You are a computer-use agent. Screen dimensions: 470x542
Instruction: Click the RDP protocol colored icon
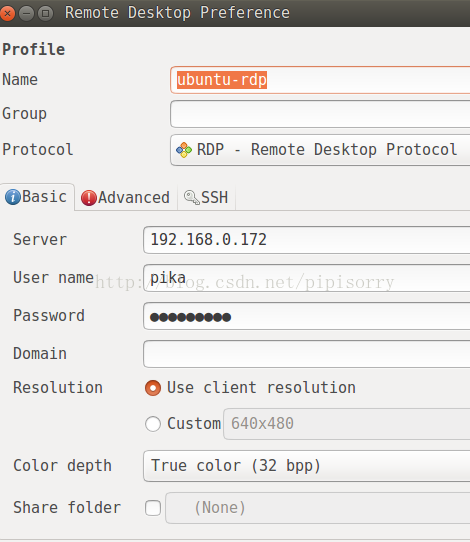184,150
